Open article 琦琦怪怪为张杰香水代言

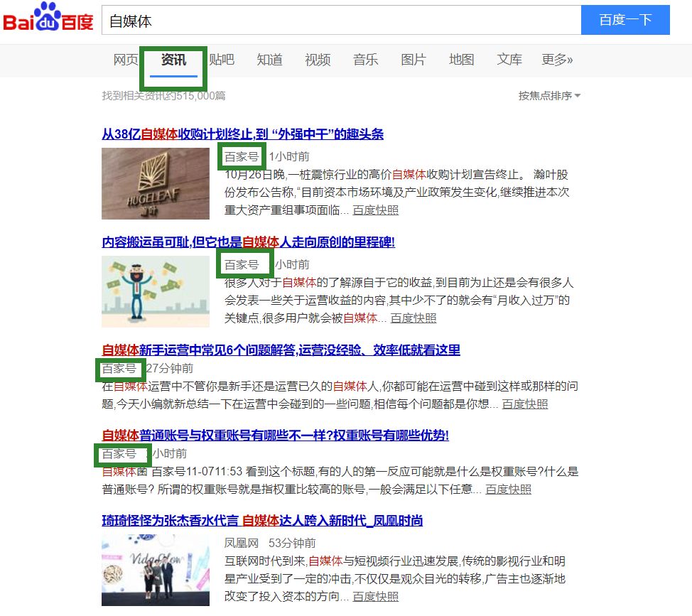(x=262, y=521)
